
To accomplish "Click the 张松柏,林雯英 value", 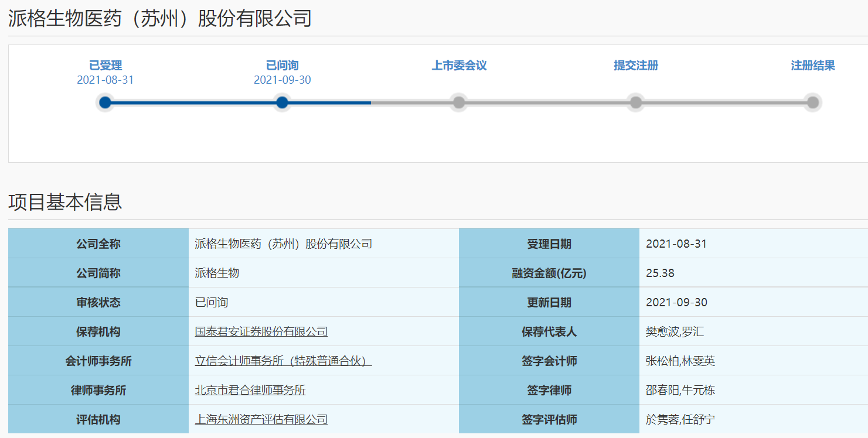I will point(680,361).
